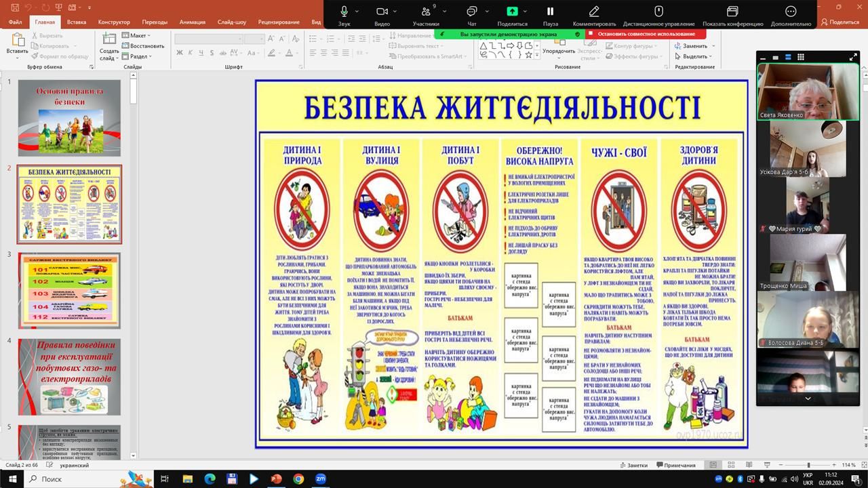868x488 pixels.
Task: Click Windows Start button
Action: 12,479
